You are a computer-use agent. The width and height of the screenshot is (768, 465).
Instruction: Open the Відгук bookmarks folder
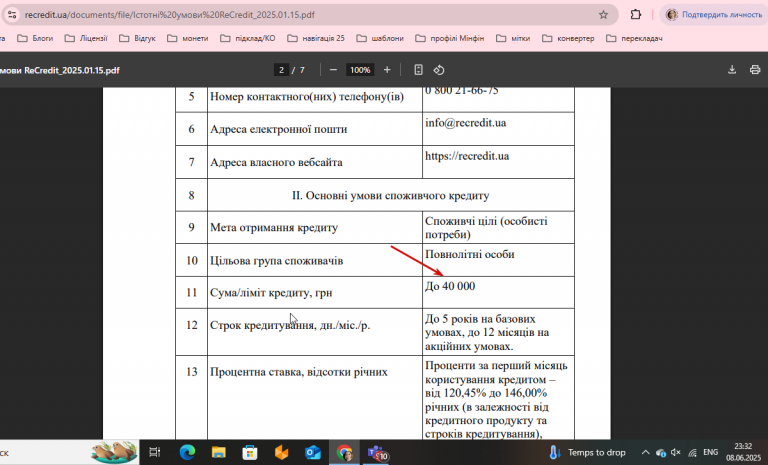click(x=138, y=38)
